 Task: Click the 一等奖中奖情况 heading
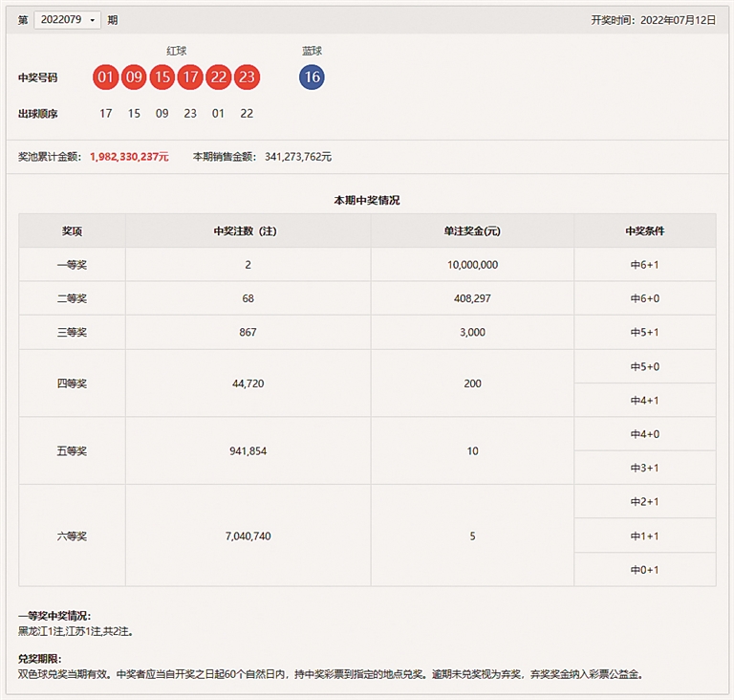[x=54, y=617]
